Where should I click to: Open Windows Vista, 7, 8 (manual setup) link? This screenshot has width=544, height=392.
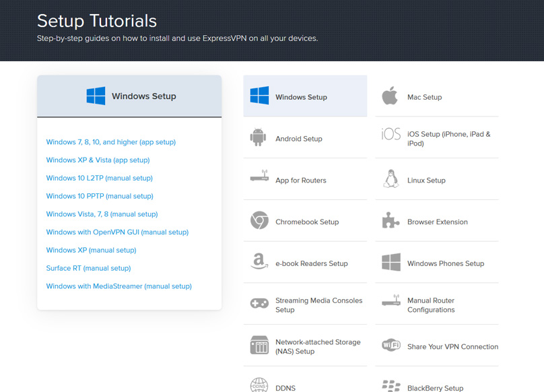[x=102, y=214]
